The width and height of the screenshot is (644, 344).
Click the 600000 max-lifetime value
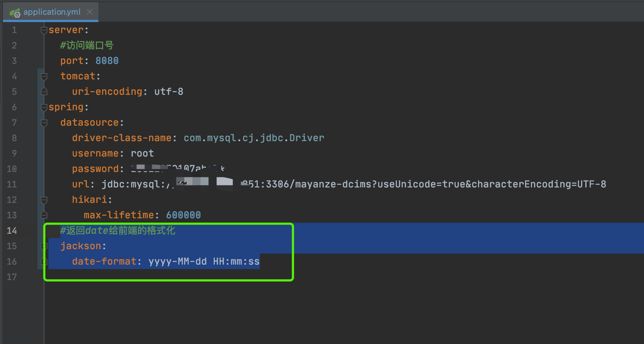tap(184, 215)
